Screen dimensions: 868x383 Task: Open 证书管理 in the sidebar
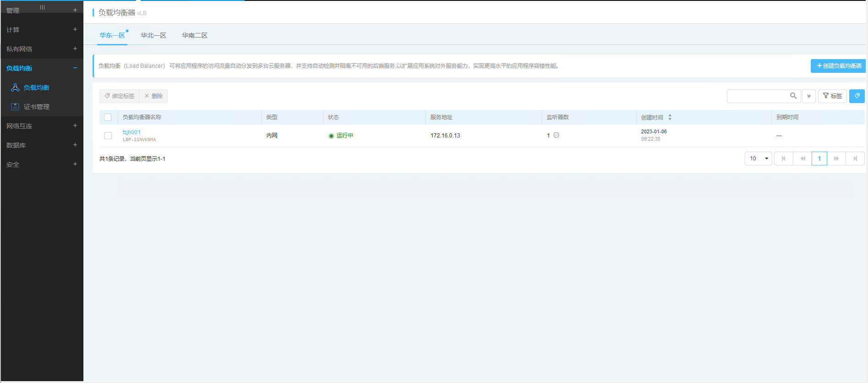[37, 107]
